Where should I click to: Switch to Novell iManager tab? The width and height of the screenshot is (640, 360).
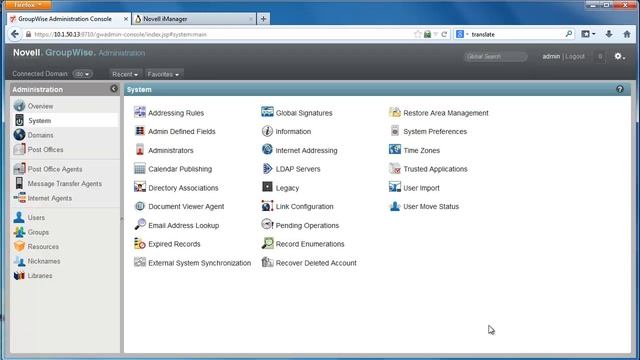[x=194, y=19]
